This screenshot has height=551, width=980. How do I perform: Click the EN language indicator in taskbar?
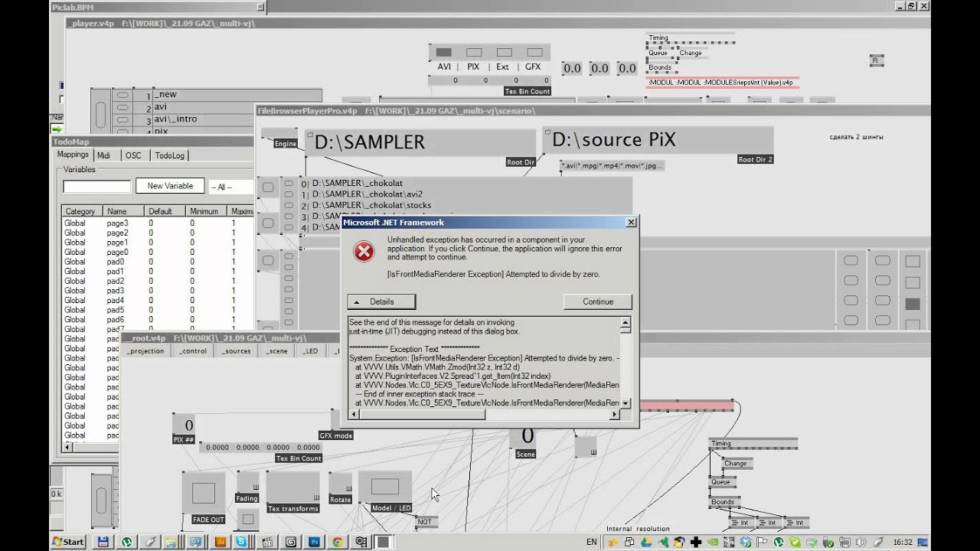click(x=591, y=542)
